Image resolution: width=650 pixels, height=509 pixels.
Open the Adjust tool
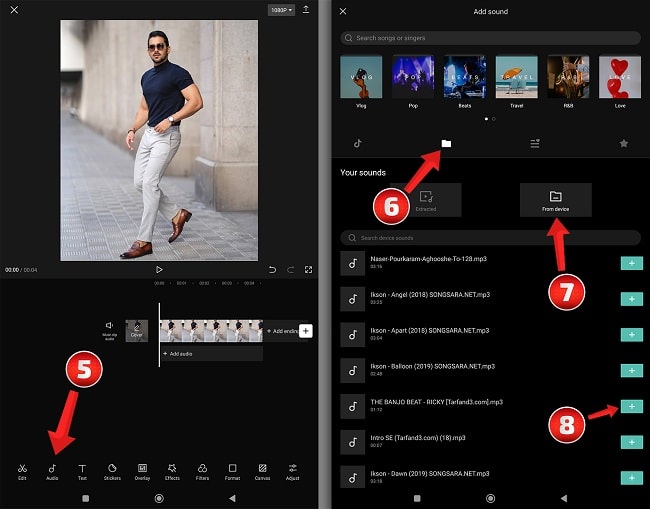pos(292,472)
